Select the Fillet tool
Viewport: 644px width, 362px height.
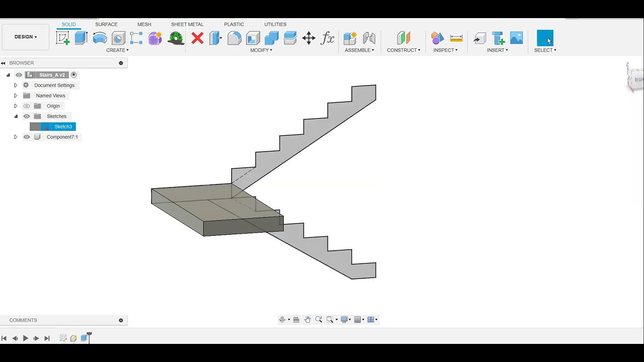[x=234, y=38]
